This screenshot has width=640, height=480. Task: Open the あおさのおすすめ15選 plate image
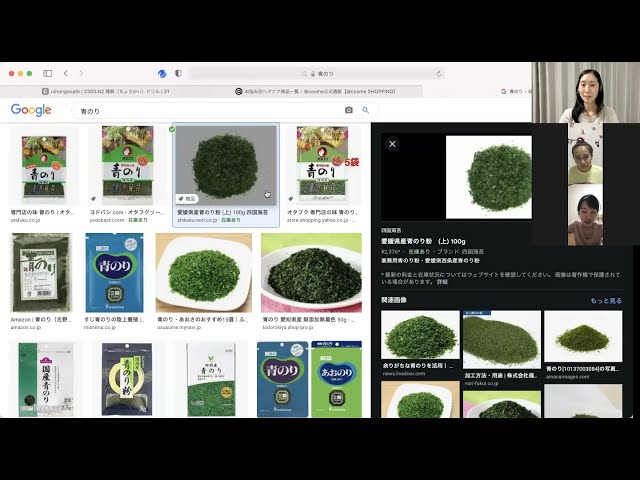tap(204, 273)
